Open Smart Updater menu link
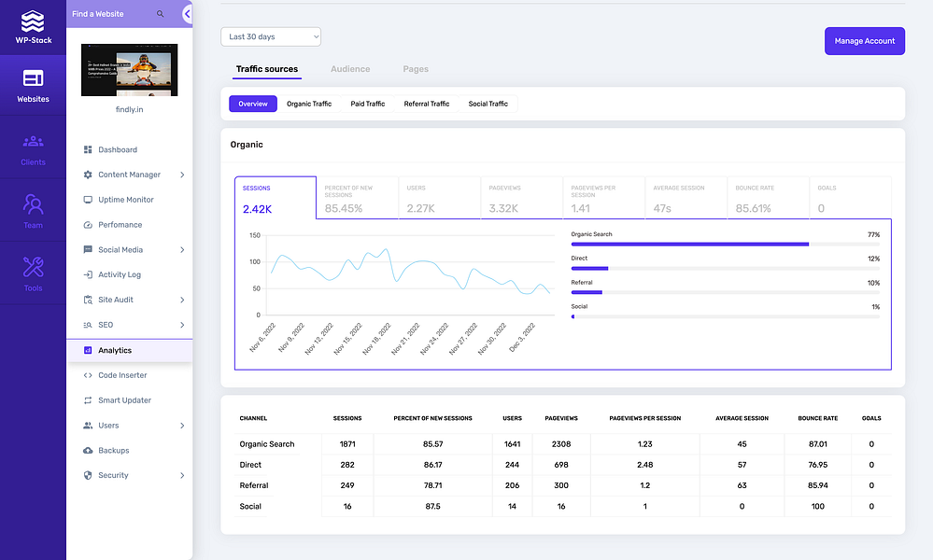Viewport: 933px width, 560px height. (124, 400)
